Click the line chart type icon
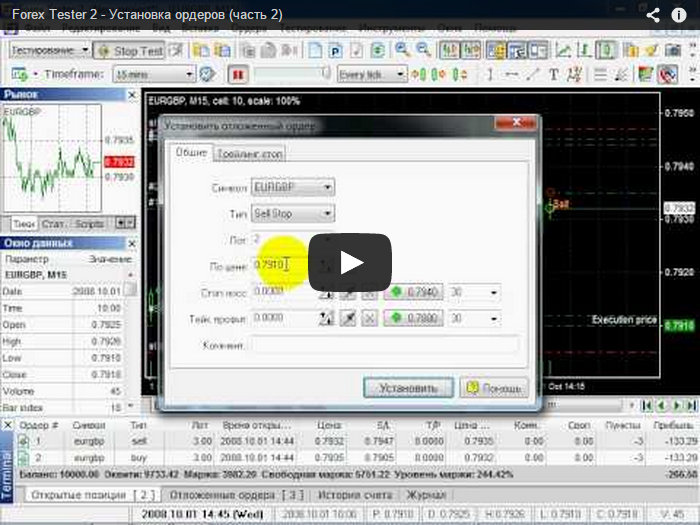The height and width of the screenshot is (525, 700). [563, 50]
